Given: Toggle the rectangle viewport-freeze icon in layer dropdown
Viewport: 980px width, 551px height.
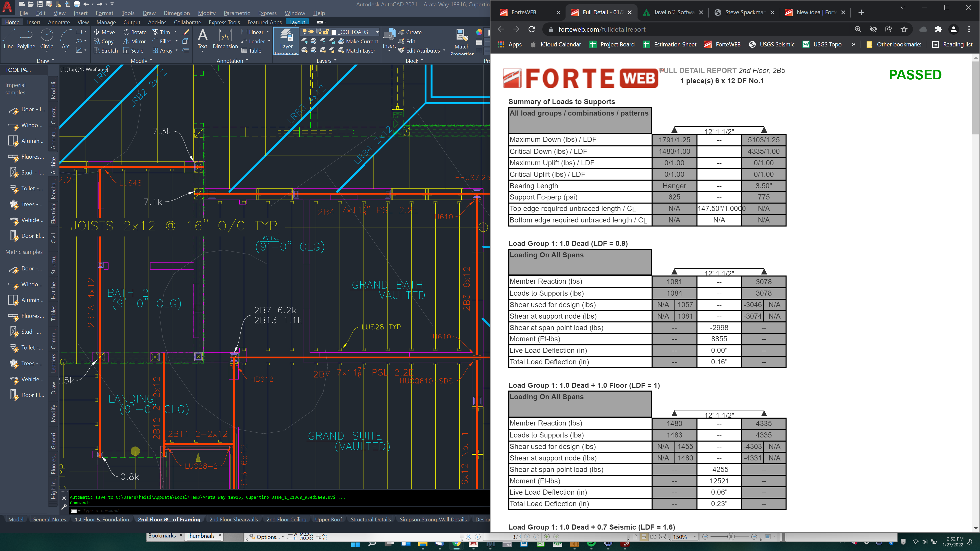Looking at the screenshot, I should (x=318, y=32).
